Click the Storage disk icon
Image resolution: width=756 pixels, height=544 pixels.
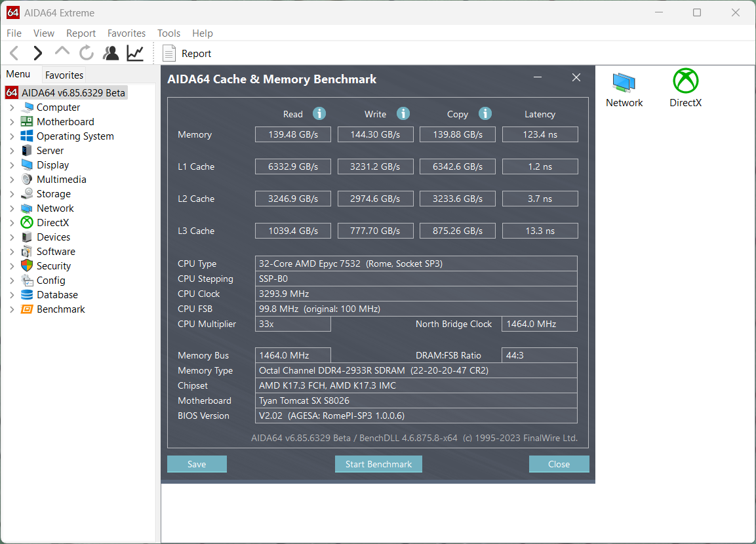coord(27,194)
